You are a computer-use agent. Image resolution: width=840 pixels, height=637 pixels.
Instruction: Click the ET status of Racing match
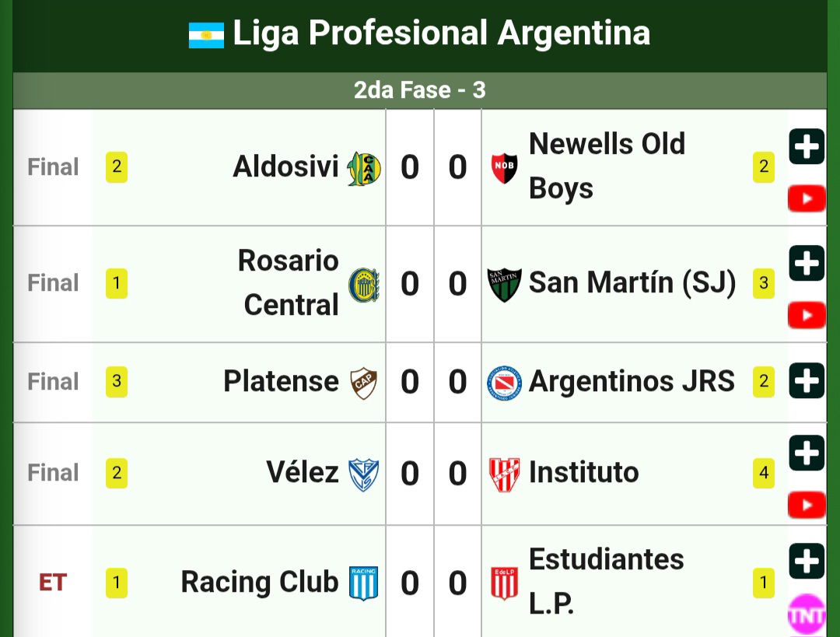point(53,583)
